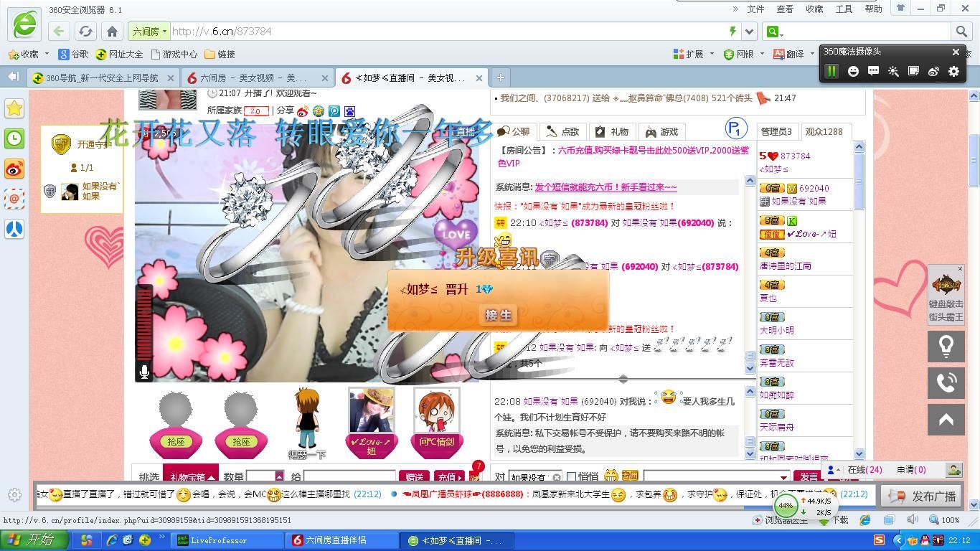Toggle the microphone icon on video

click(x=144, y=372)
